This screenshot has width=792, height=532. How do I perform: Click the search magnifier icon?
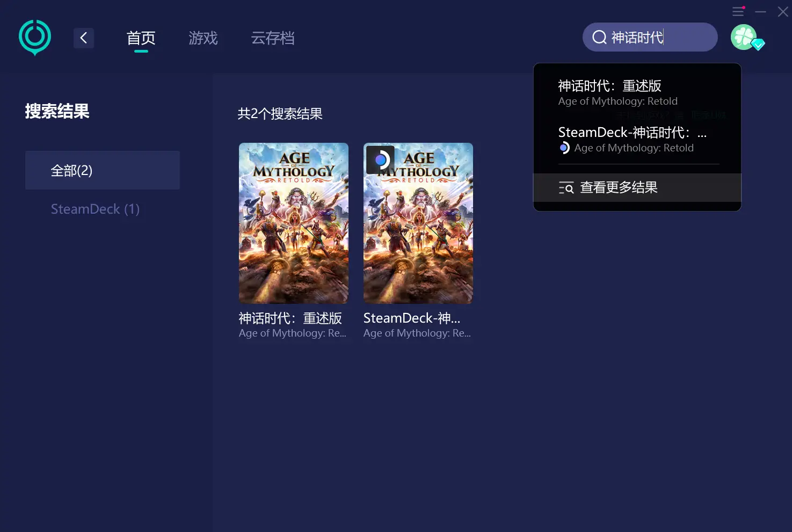(599, 37)
